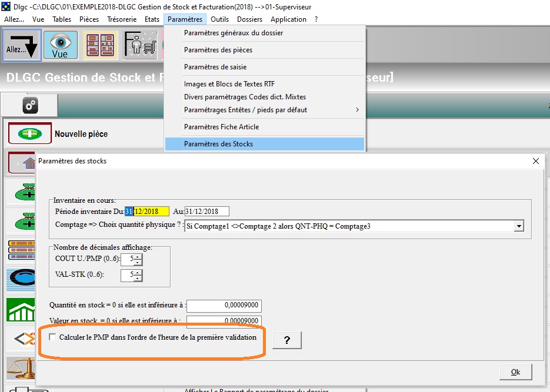Viewport: 550px width, 392px height.
Task: Click the Allez... arrow toolbar button
Action: pyautogui.click(x=22, y=45)
